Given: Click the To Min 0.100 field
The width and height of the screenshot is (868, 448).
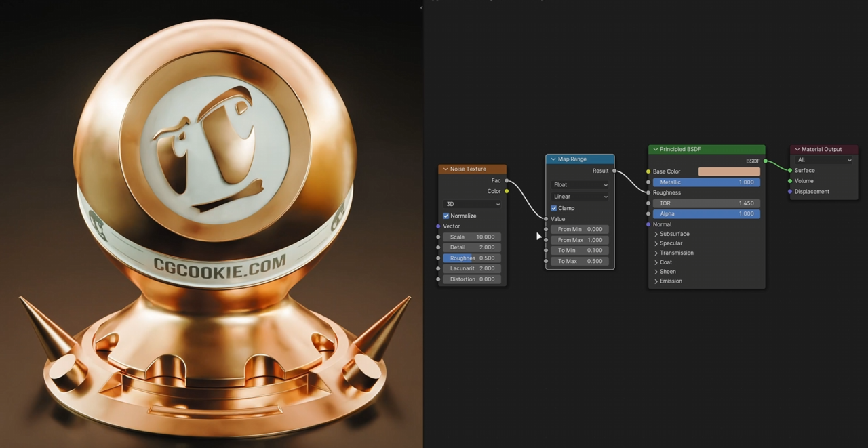Looking at the screenshot, I should click(580, 250).
